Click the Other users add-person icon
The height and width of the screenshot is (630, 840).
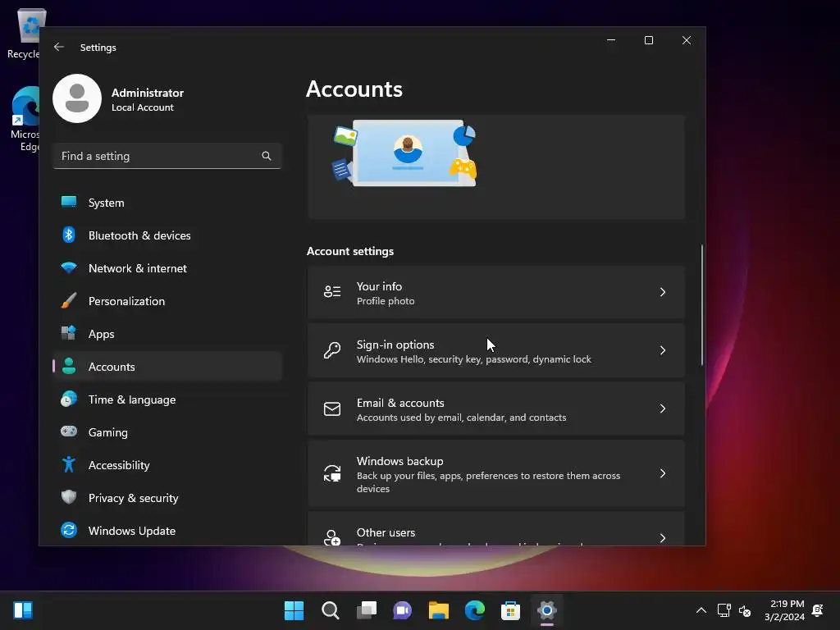point(332,537)
